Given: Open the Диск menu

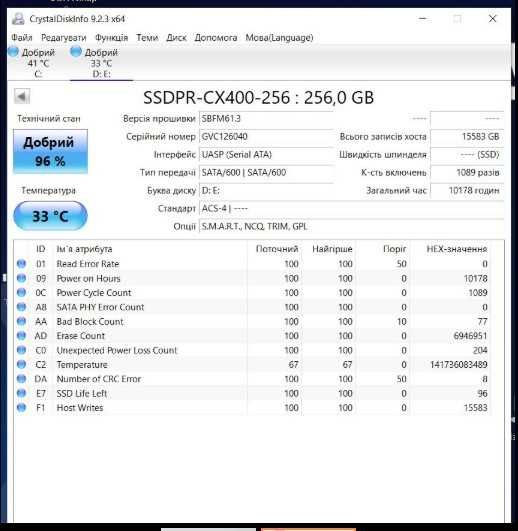Looking at the screenshot, I should pos(176,37).
